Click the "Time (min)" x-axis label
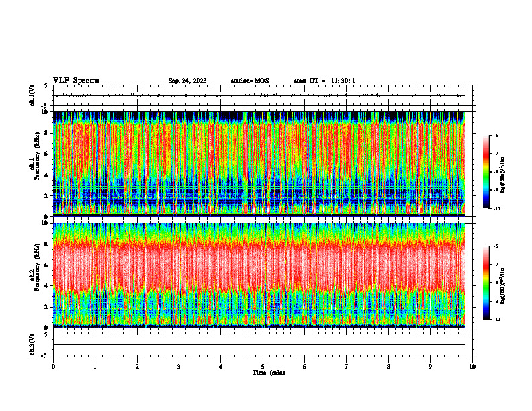This screenshot has height=411, width=532. 269,373
